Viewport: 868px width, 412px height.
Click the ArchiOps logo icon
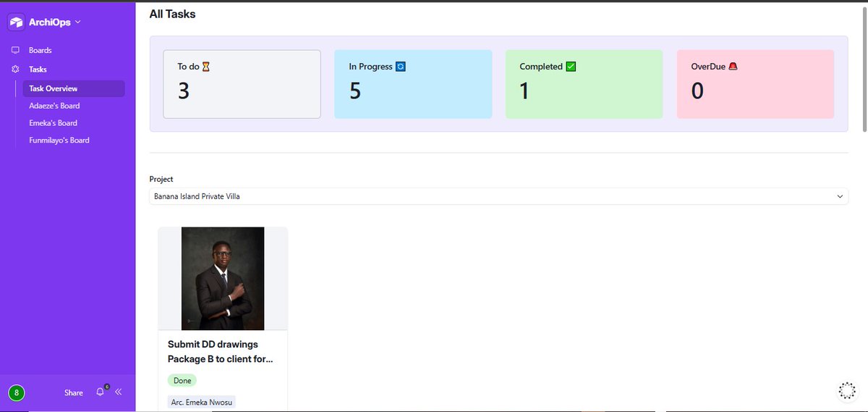[x=16, y=22]
